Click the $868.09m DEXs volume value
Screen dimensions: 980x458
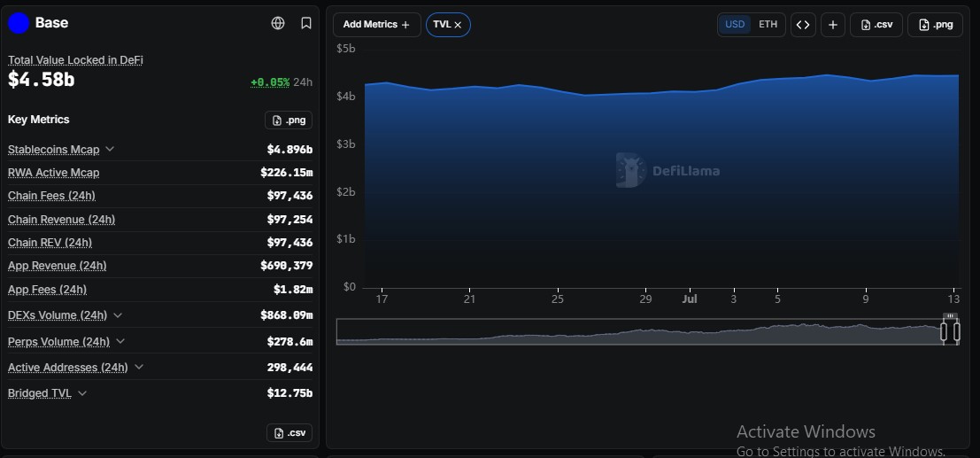(286, 315)
